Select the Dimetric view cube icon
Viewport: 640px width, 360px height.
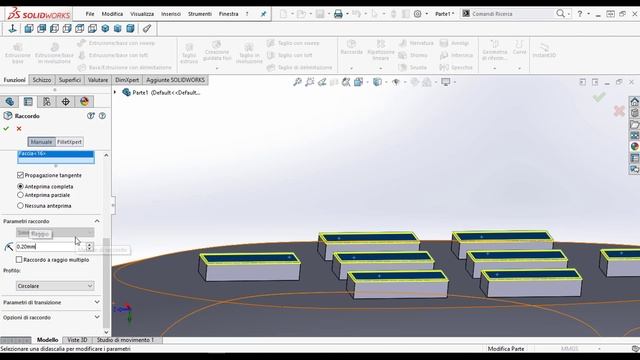coord(130,28)
